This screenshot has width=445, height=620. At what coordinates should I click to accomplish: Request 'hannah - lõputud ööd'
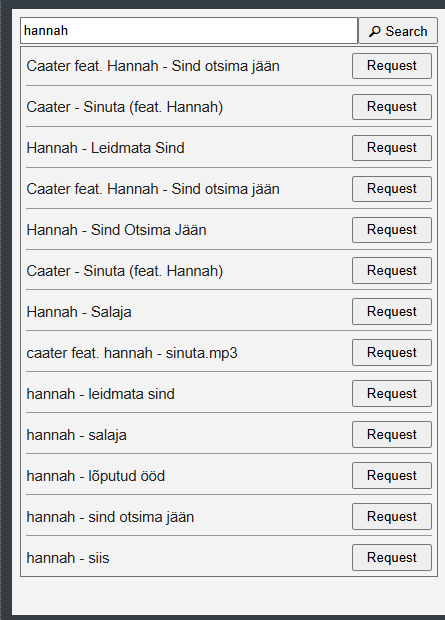[x=392, y=476]
